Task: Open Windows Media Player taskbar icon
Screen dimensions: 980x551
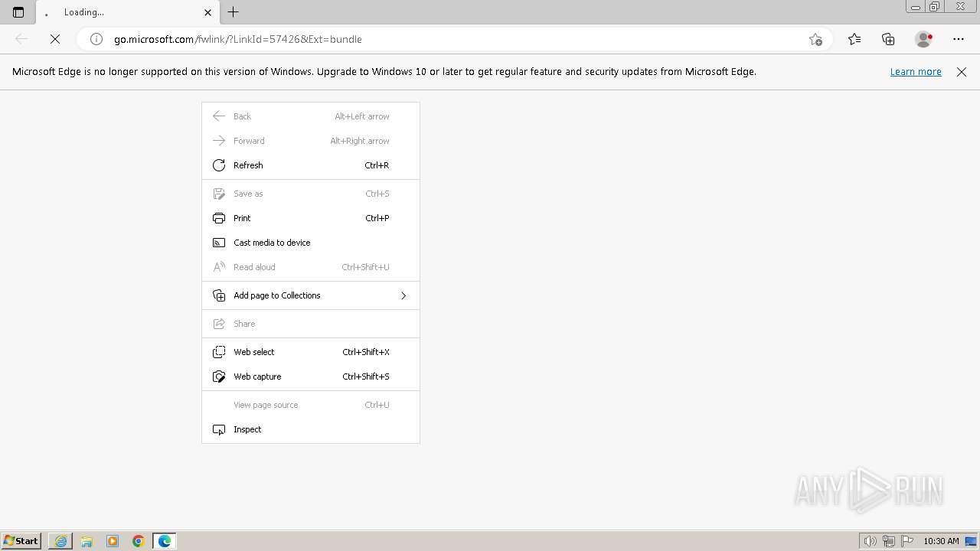Action: tap(113, 541)
